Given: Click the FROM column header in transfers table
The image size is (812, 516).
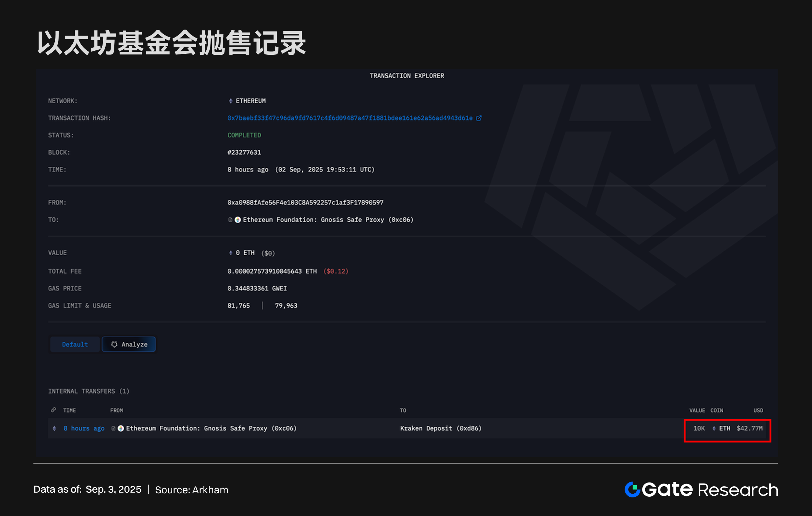Looking at the screenshot, I should 116,410.
